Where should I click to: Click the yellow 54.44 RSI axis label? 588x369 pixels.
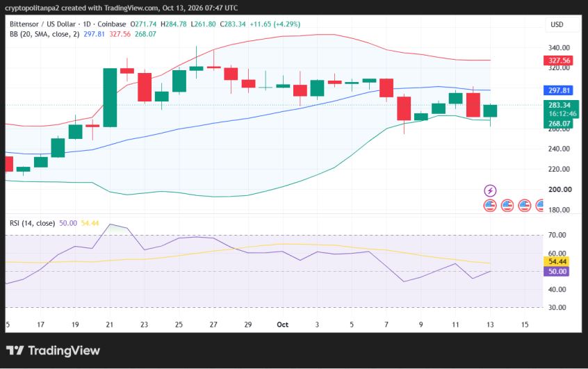click(557, 262)
